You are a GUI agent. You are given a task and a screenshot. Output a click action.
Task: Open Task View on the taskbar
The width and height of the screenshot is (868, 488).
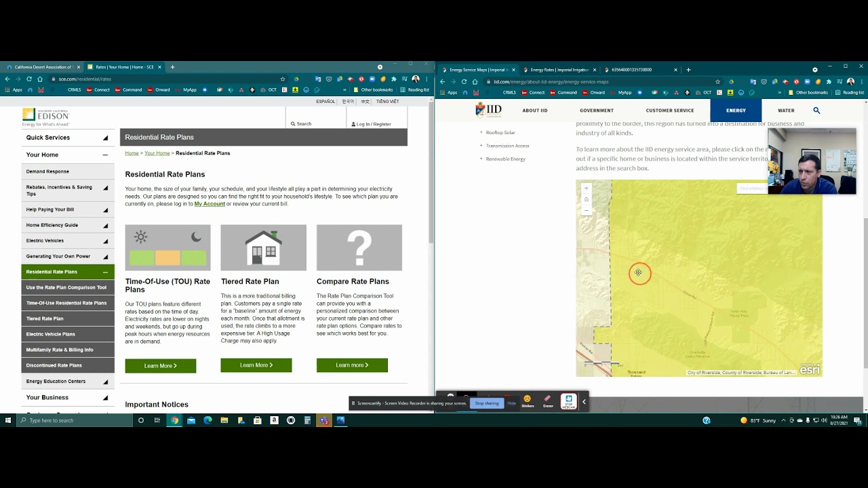[x=157, y=420]
